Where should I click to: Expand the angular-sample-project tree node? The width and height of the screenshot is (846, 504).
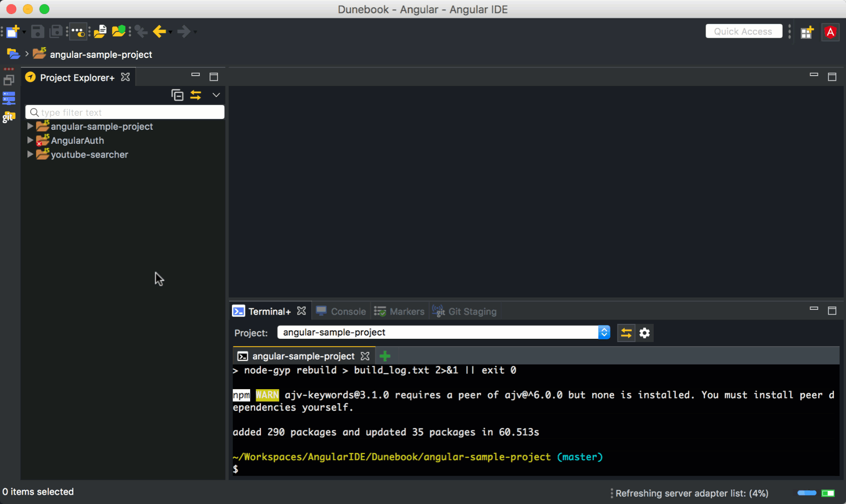30,126
